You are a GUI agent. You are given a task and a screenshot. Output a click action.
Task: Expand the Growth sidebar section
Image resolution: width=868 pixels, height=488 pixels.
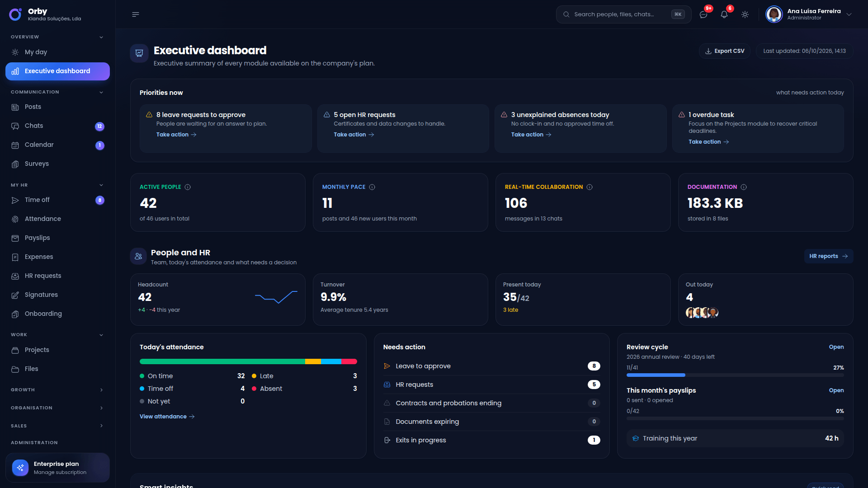coord(101,390)
